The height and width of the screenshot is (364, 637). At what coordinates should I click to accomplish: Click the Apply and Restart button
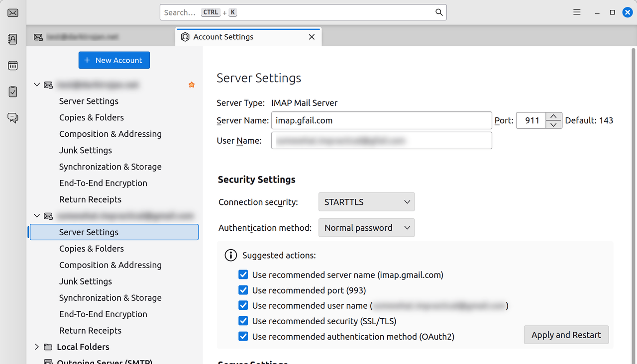pyautogui.click(x=566, y=335)
